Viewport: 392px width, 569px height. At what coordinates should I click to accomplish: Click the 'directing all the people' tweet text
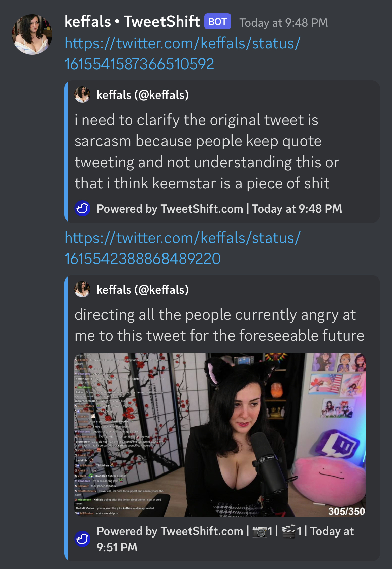click(x=219, y=325)
